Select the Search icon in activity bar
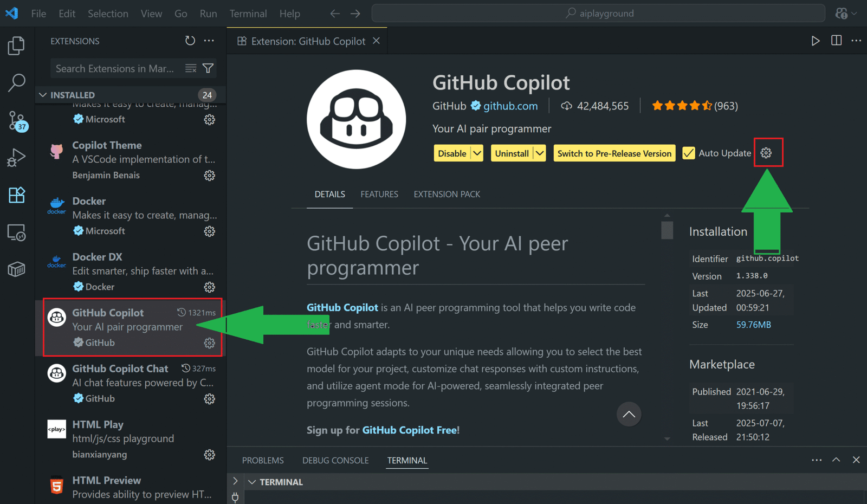This screenshot has width=867, height=504. point(16,83)
